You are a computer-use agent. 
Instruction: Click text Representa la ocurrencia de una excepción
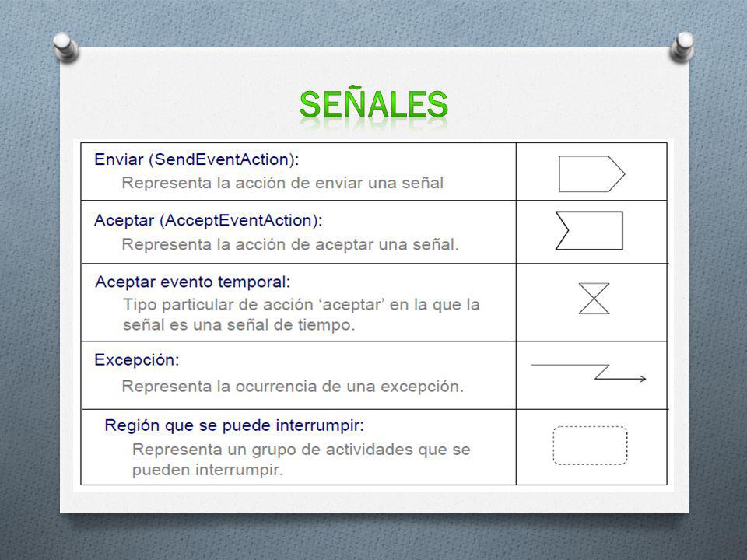(293, 387)
